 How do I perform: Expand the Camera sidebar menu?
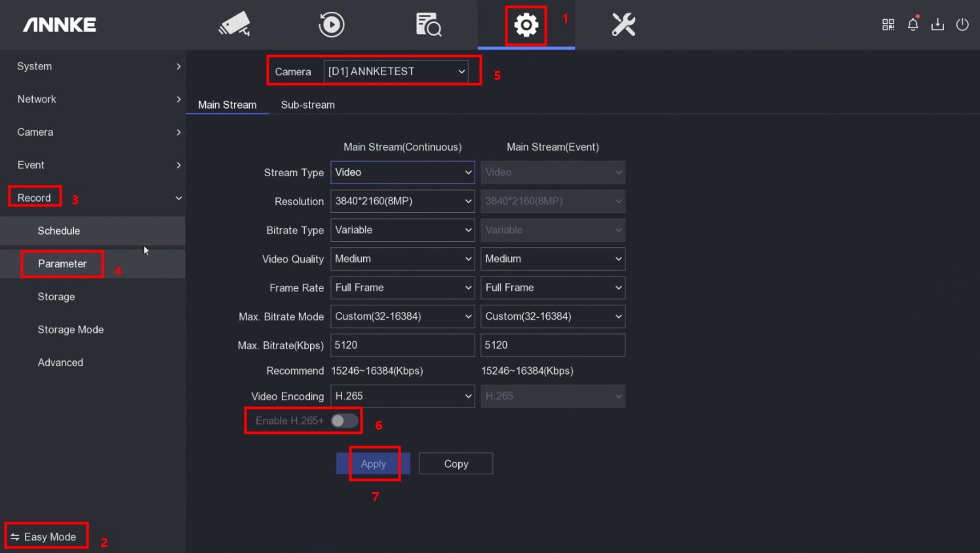pos(92,132)
